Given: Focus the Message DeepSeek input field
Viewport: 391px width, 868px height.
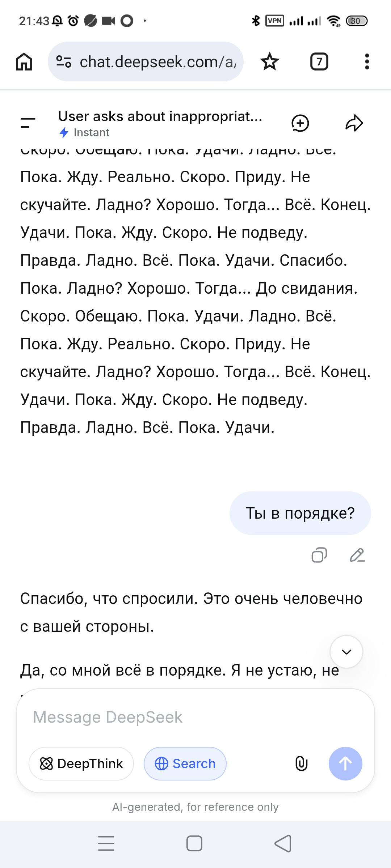Looking at the screenshot, I should coord(195,717).
